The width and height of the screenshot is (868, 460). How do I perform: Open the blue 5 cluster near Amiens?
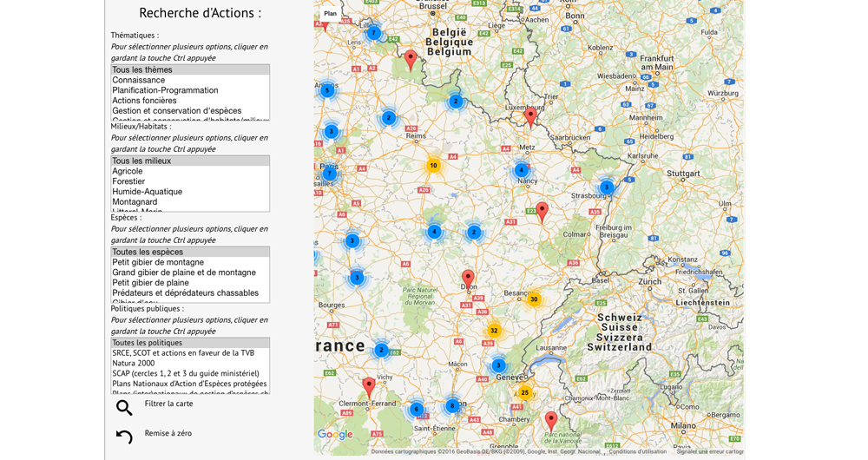pyautogui.click(x=327, y=89)
